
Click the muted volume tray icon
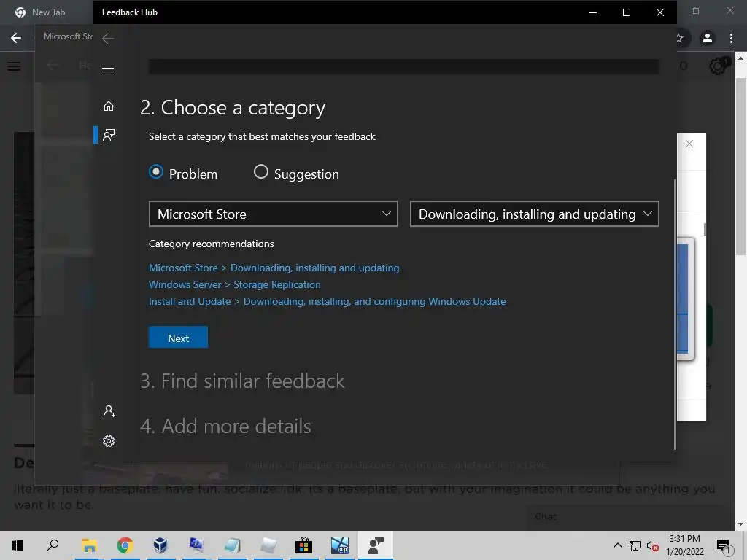click(652, 545)
